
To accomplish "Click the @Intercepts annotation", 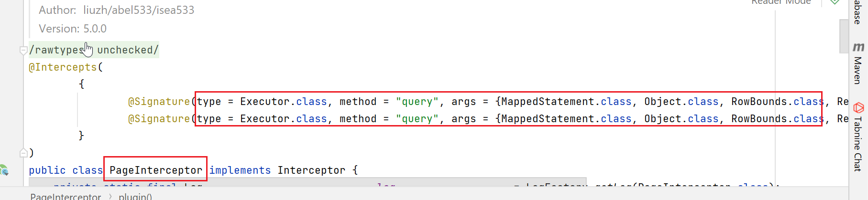I will [63, 67].
